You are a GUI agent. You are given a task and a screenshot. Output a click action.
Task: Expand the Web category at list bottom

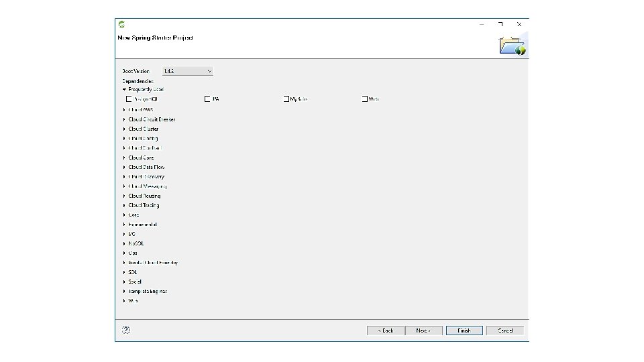[124, 301]
